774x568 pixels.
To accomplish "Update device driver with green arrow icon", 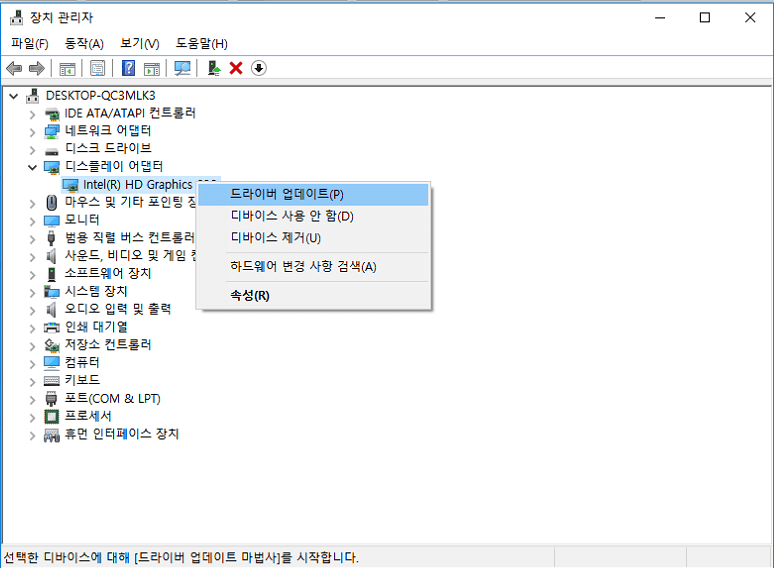I will [x=214, y=68].
